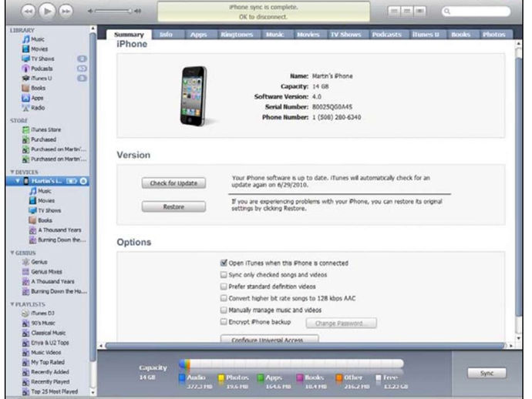Screen dimensions: 532x399
Task: Switch to the Podcasts tab
Action: (x=387, y=35)
